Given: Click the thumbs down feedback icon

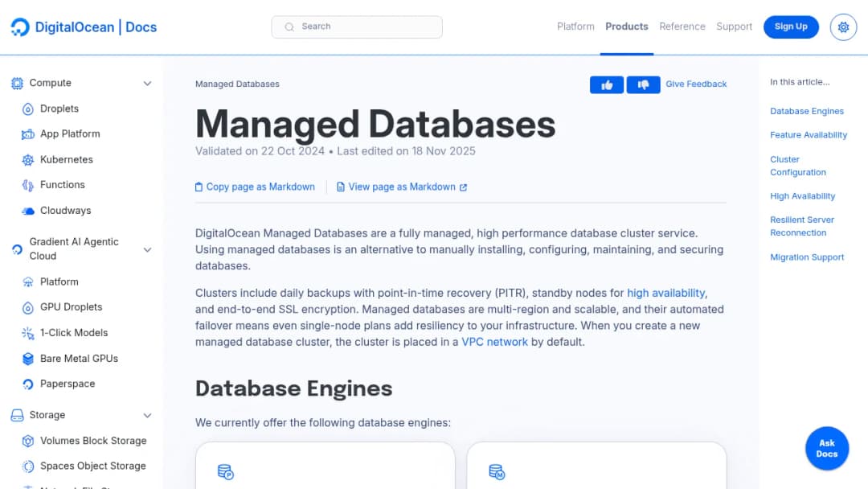Looking at the screenshot, I should point(643,84).
